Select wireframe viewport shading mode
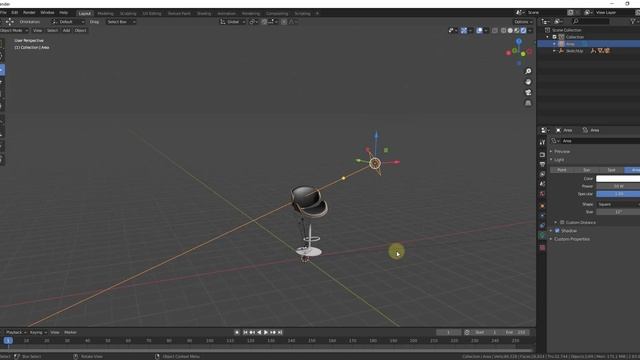The height and width of the screenshot is (360, 640). [x=503, y=30]
